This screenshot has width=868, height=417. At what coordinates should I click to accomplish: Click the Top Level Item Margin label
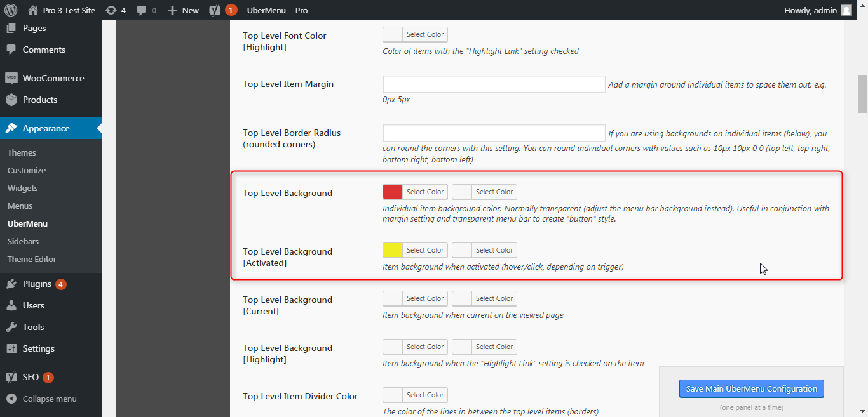[288, 84]
